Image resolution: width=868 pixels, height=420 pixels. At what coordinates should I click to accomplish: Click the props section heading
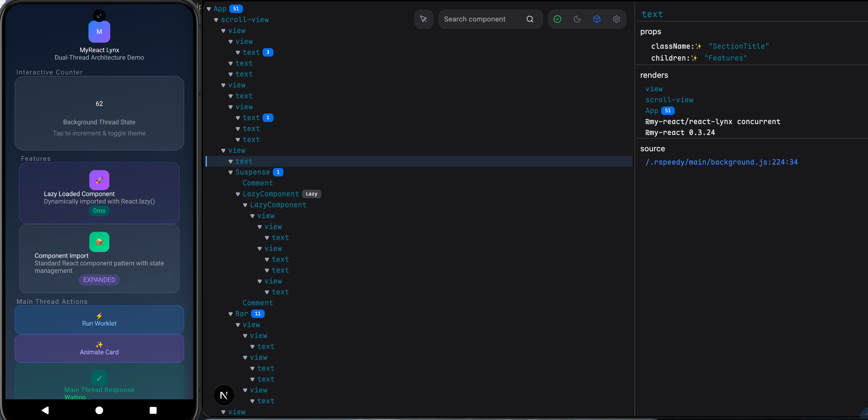650,32
